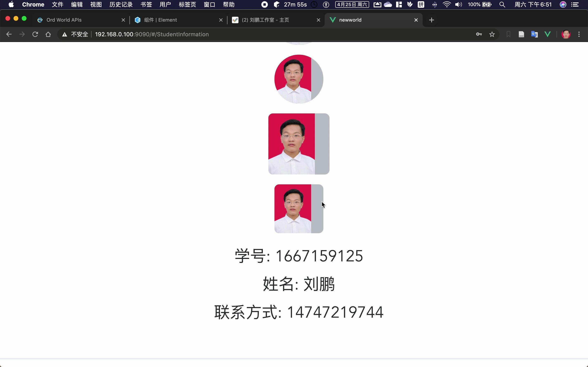Open the Google Translate extension
The width and height of the screenshot is (588, 367).
pyautogui.click(x=535, y=34)
